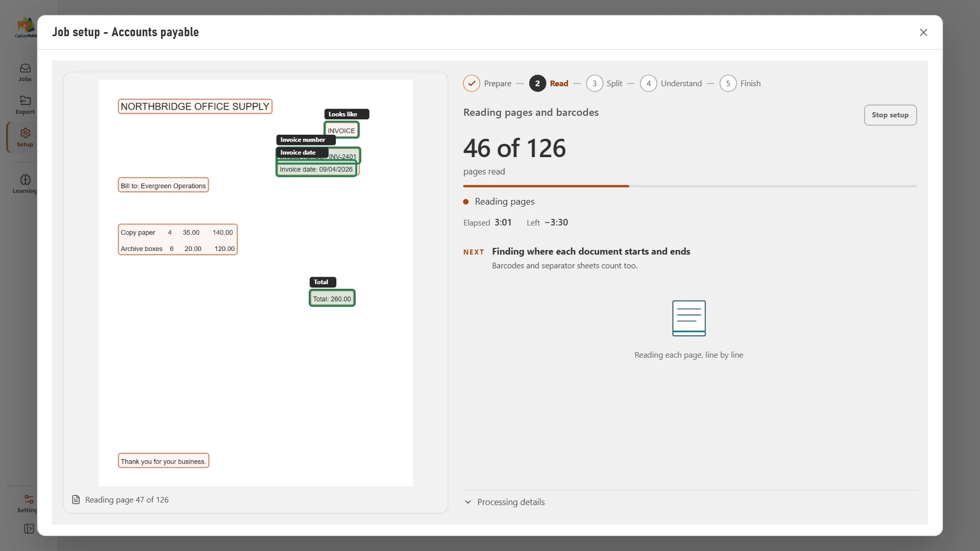The image size is (980, 551).
Task: Expand the Processing details section
Action: 504,502
